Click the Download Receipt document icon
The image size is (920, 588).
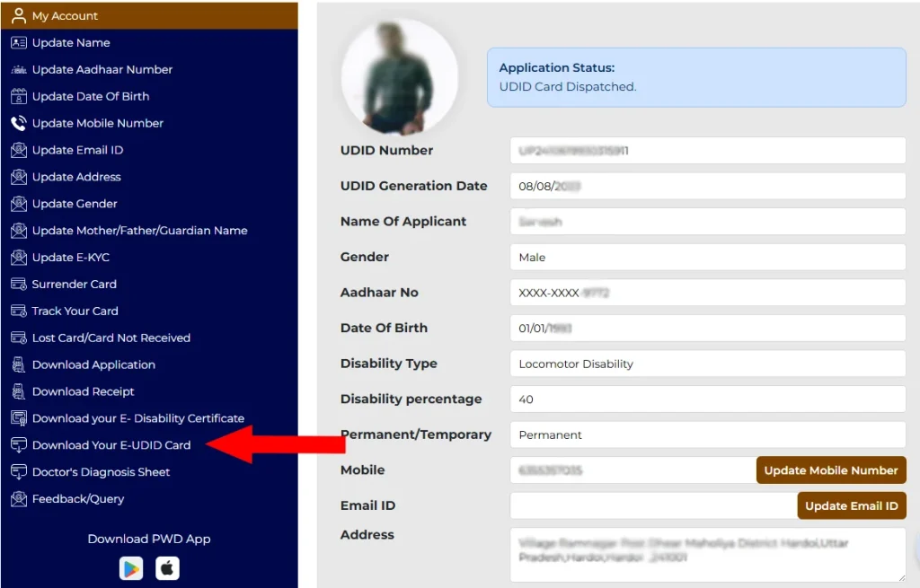pyautogui.click(x=19, y=391)
